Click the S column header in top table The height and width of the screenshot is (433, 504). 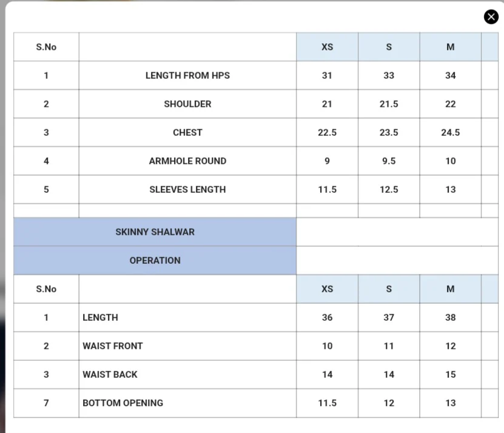point(389,47)
